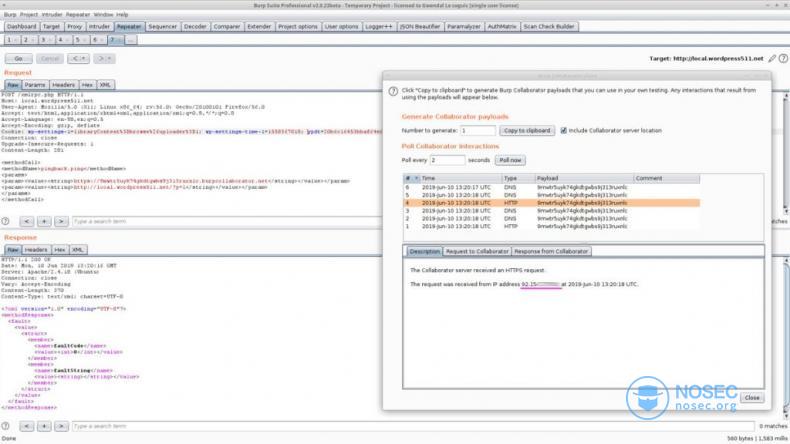
Task: Open Paramalyzer tab
Action: (x=464, y=26)
